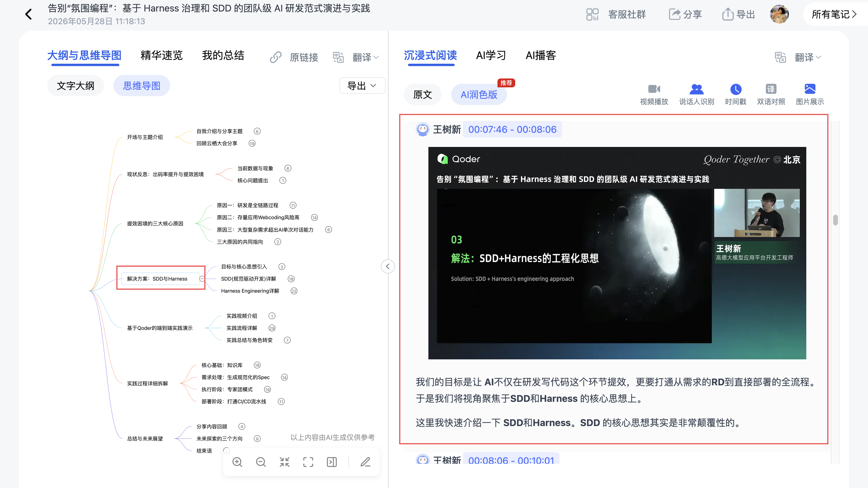The image size is (868, 488).
Task: Click the transcript scrollbar thumb
Action: pyautogui.click(x=835, y=220)
